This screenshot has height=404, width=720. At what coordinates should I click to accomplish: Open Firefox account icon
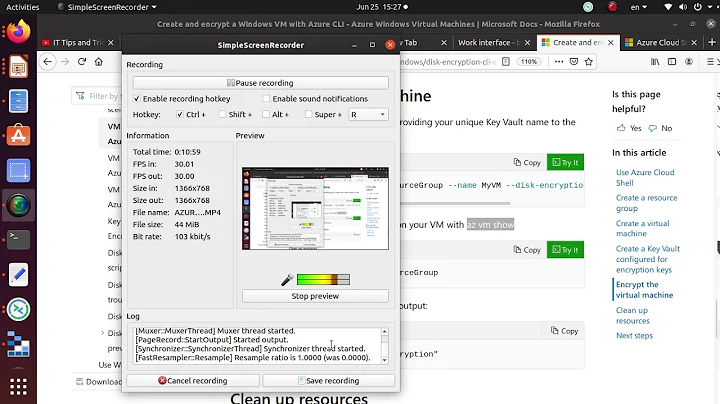click(689, 62)
